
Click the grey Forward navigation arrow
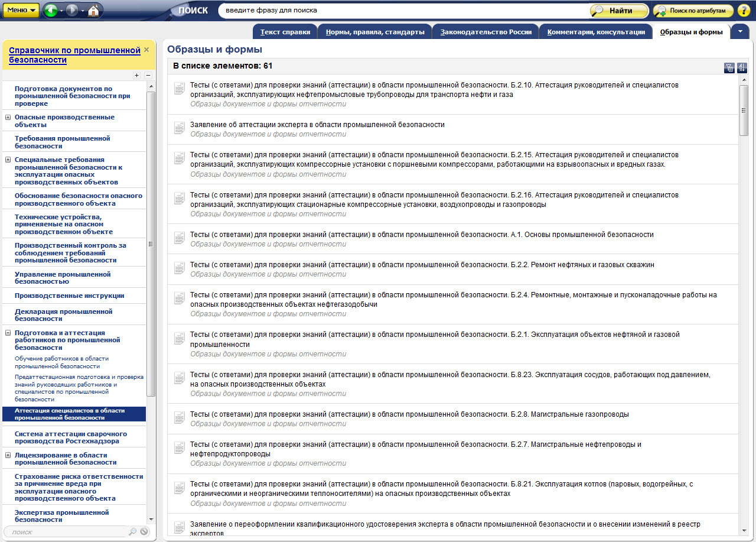pos(72,10)
